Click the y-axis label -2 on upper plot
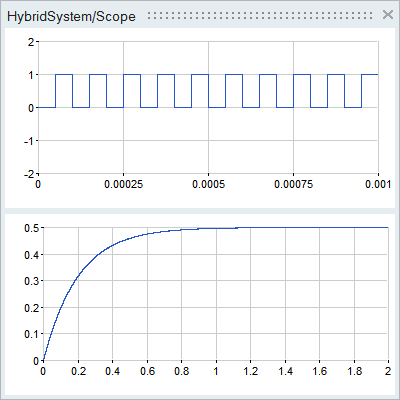 click(x=29, y=174)
